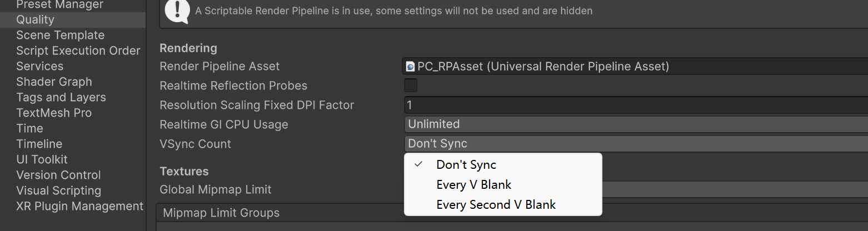
Task: Select Every Second V Blank option
Action: click(x=496, y=204)
